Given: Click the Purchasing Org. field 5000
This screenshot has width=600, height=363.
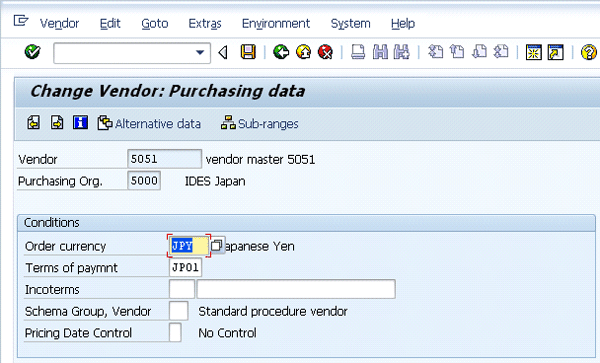Looking at the screenshot, I should tap(144, 181).
